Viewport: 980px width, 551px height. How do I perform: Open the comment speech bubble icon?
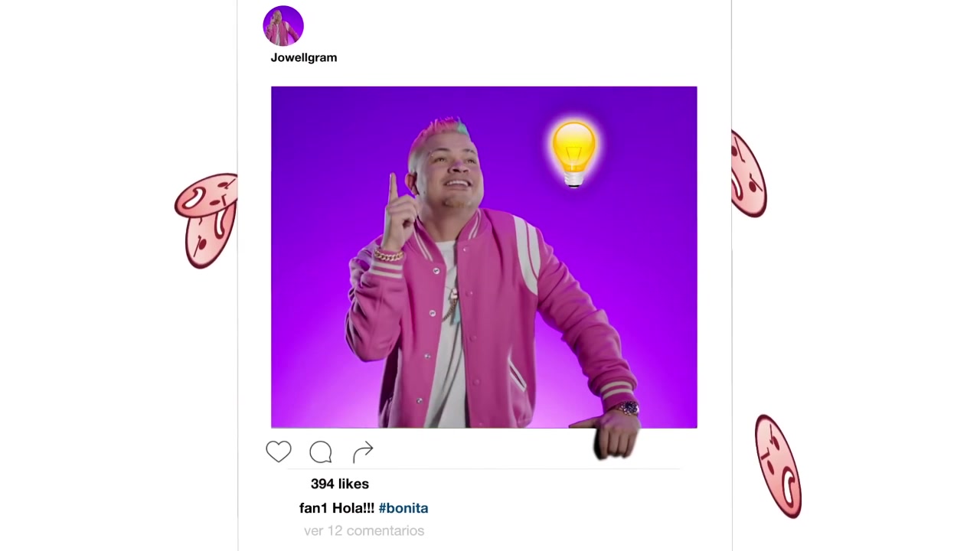pyautogui.click(x=321, y=452)
